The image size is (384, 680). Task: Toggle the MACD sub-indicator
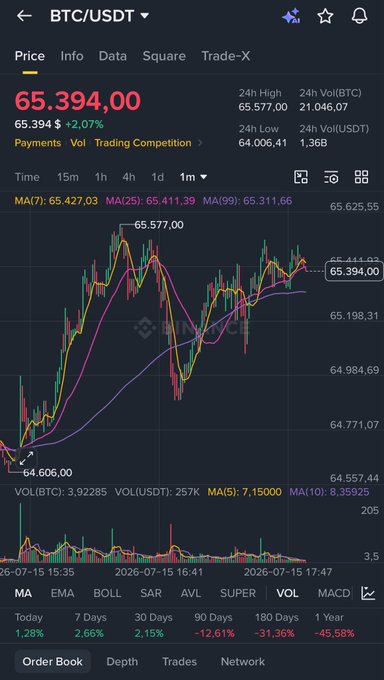pyautogui.click(x=334, y=593)
